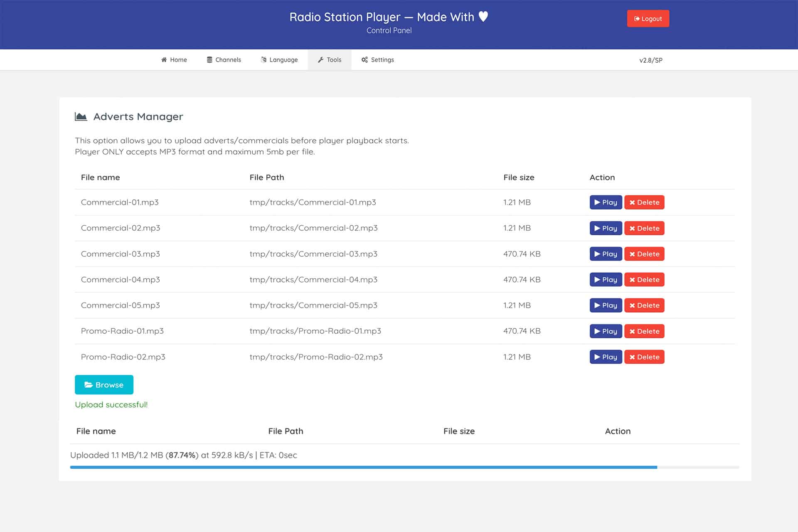The width and height of the screenshot is (798, 532).
Task: Play Commercial-01.mp3
Action: tap(606, 202)
